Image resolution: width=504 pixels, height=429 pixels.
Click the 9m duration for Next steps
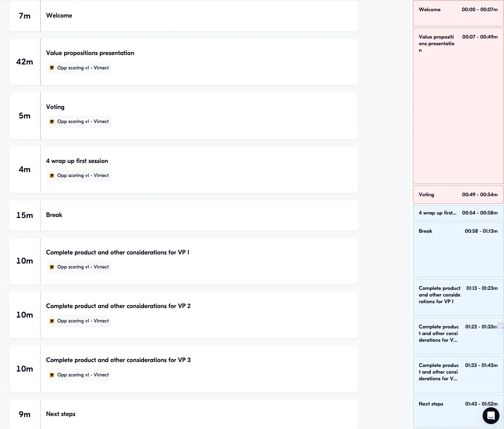pos(25,414)
